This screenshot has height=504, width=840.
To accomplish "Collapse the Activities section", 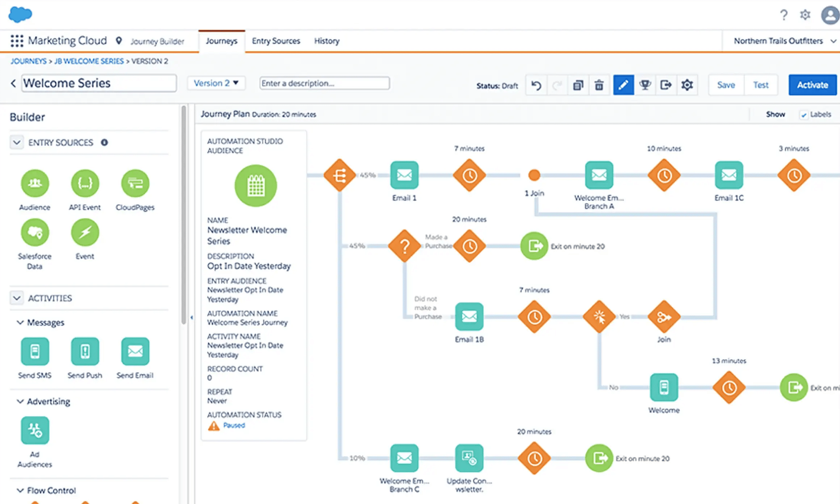I will (16, 298).
